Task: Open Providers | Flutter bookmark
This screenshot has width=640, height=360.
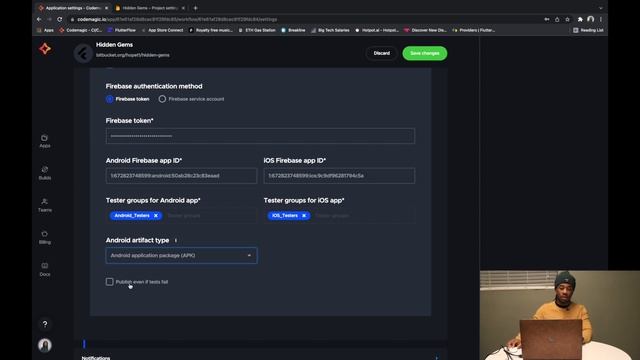Action: 473,30
